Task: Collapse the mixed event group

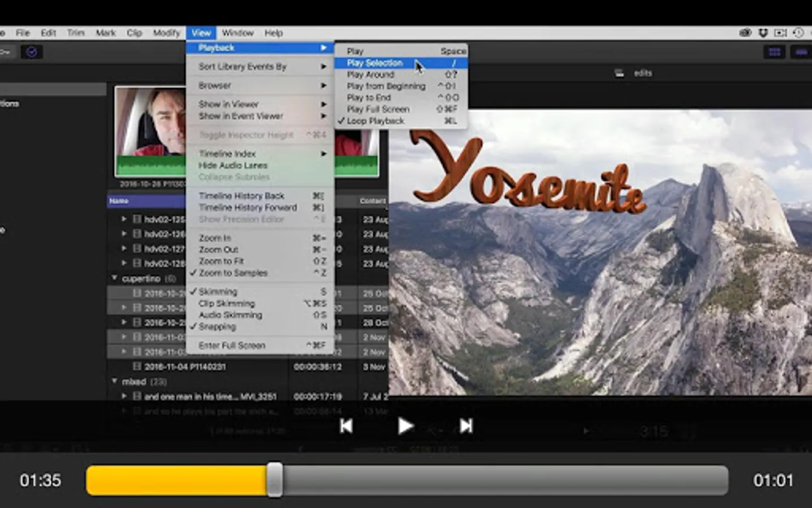Action: (114, 382)
